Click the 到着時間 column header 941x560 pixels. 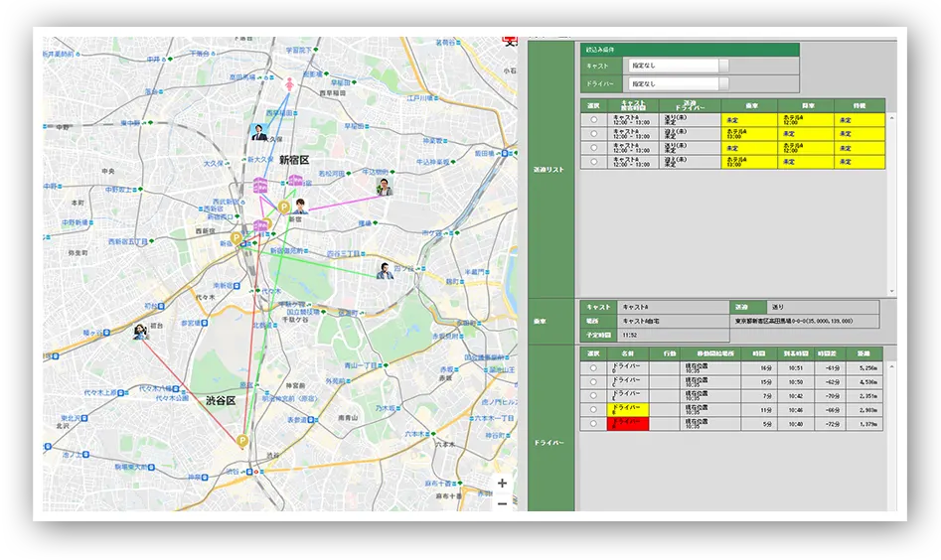(796, 353)
